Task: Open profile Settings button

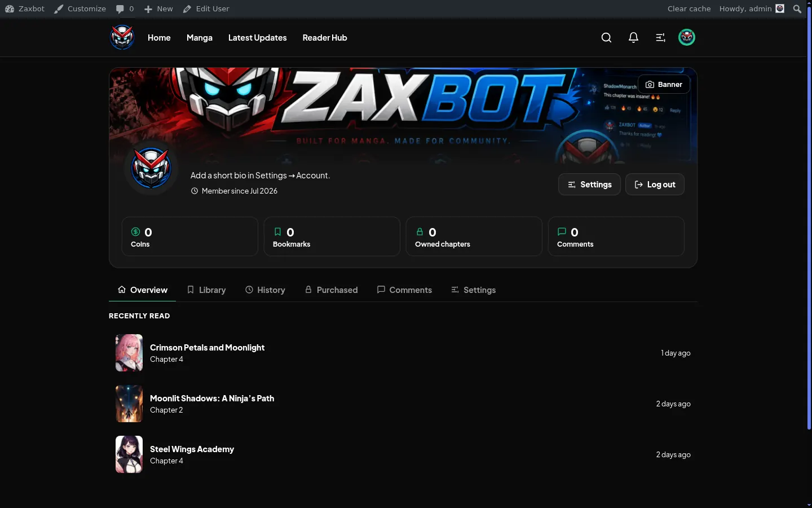Action: coord(589,185)
